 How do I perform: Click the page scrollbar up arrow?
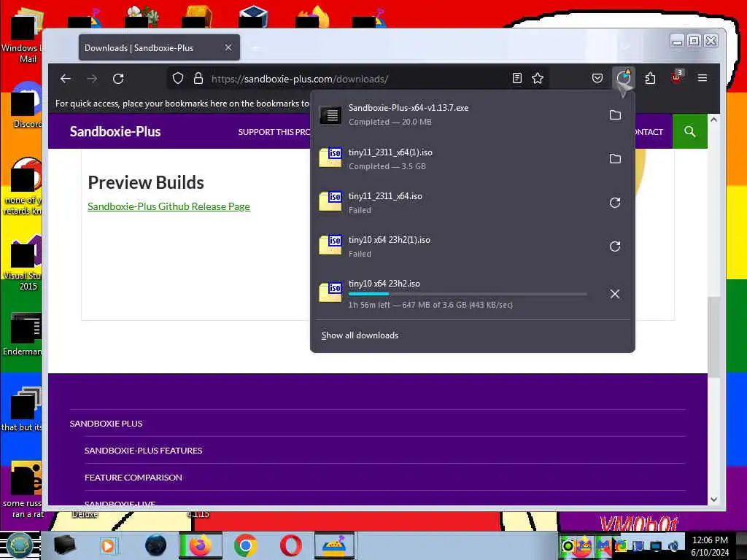[713, 120]
